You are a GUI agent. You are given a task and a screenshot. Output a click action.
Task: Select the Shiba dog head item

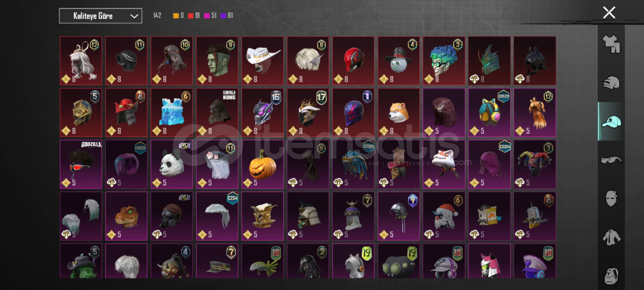[399, 113]
